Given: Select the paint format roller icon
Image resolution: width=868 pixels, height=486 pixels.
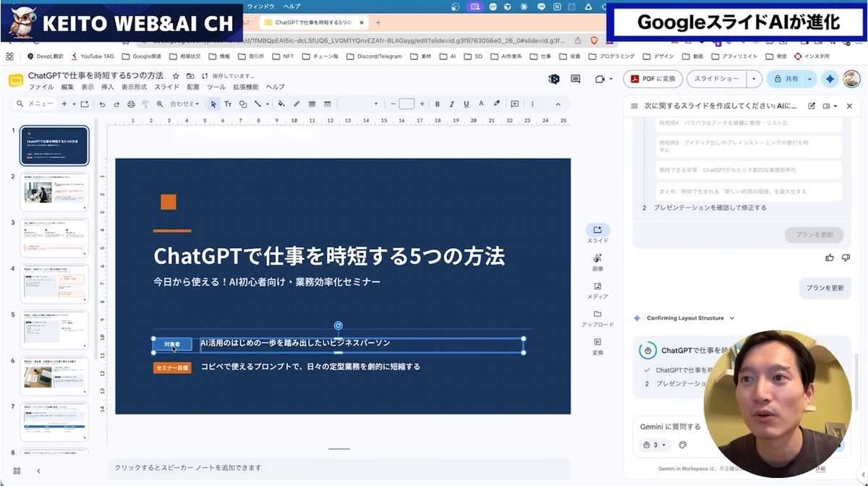Looking at the screenshot, I should [145, 104].
